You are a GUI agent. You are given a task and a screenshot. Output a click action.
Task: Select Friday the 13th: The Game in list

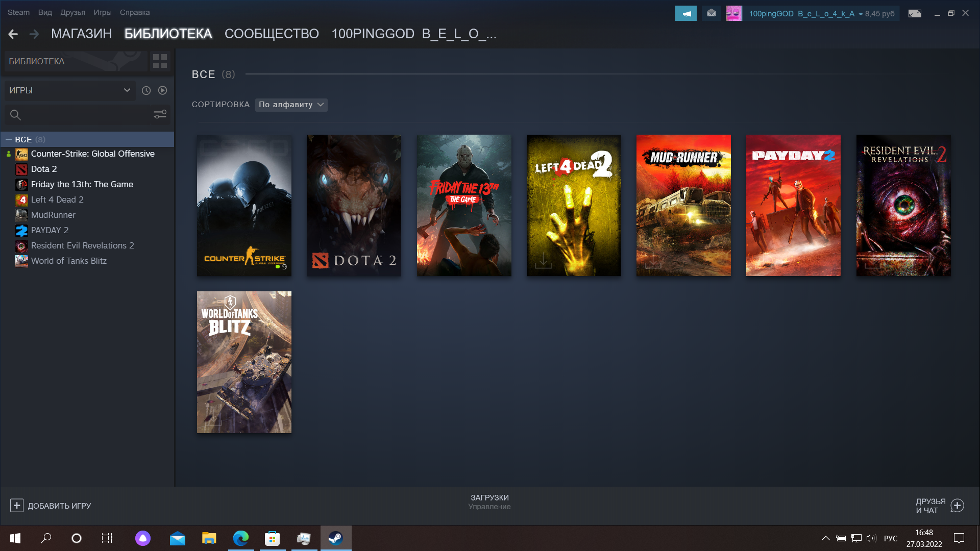pos(82,184)
